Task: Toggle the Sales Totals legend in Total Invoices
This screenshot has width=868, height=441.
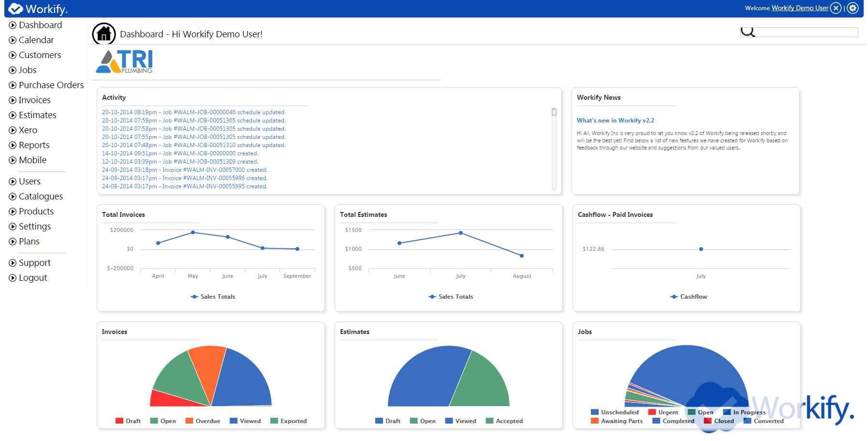Action: [213, 297]
